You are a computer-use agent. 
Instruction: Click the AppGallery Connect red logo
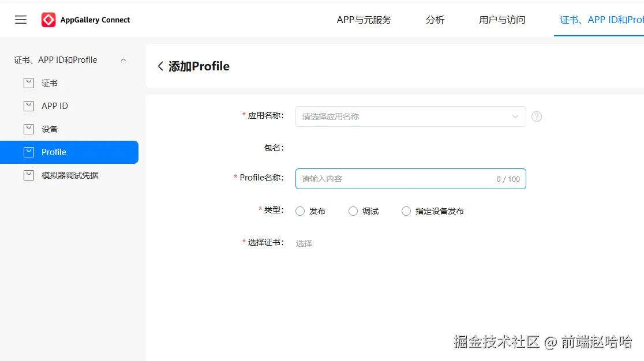[48, 20]
